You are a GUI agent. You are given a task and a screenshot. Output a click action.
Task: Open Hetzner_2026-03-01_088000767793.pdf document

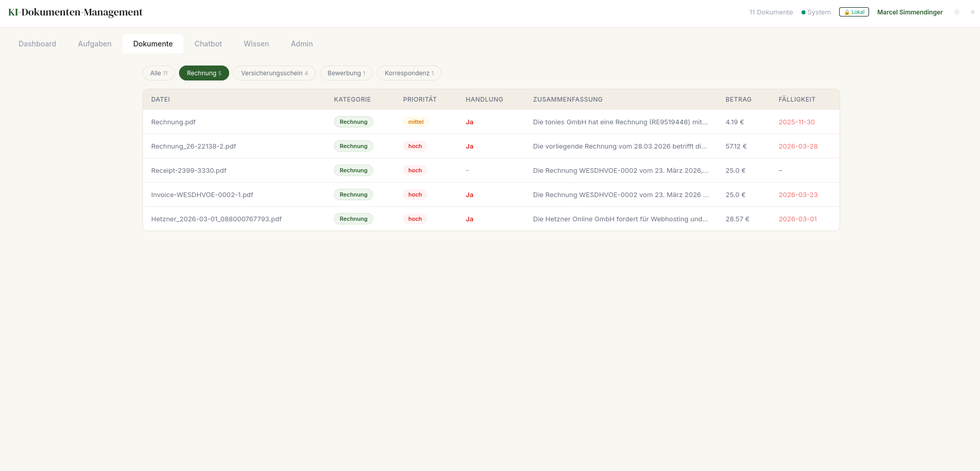tap(216, 219)
